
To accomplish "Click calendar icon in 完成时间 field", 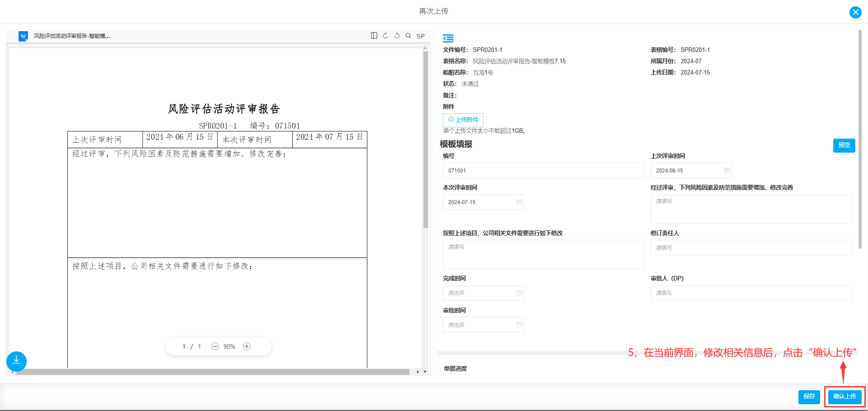I will click(519, 293).
